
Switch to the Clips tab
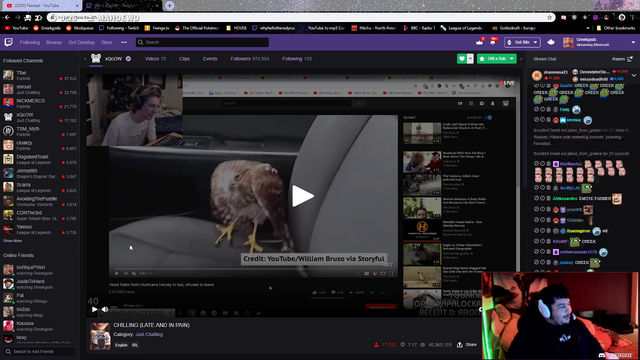tap(184, 59)
